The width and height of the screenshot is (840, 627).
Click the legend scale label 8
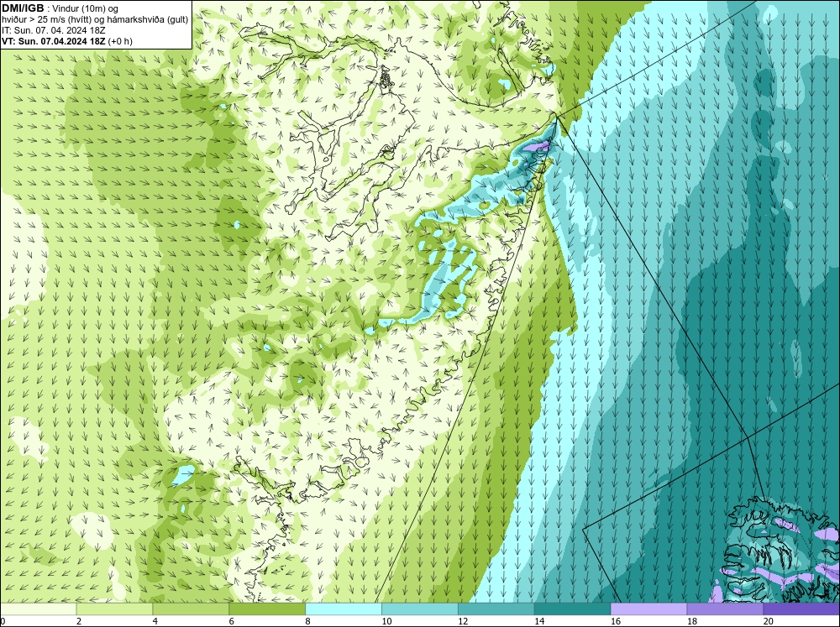[x=308, y=621]
